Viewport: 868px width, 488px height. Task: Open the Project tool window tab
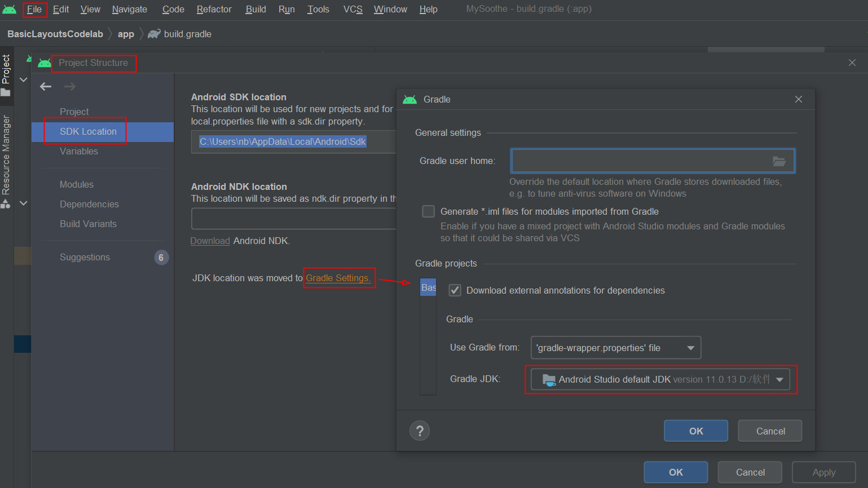click(6, 69)
